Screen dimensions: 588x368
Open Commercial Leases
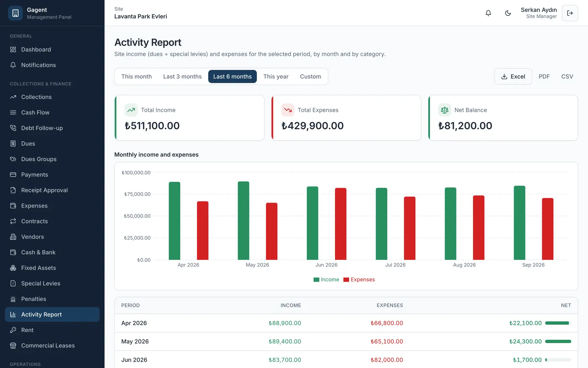point(52,346)
